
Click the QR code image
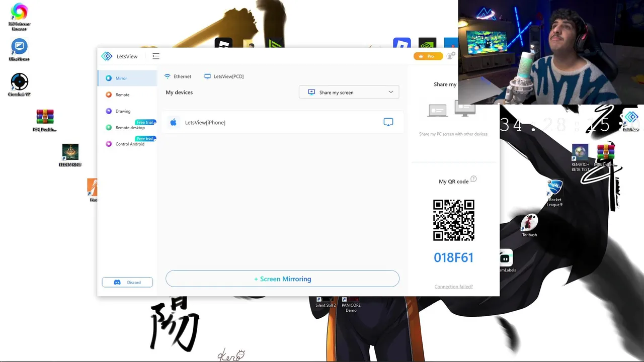[x=454, y=220]
